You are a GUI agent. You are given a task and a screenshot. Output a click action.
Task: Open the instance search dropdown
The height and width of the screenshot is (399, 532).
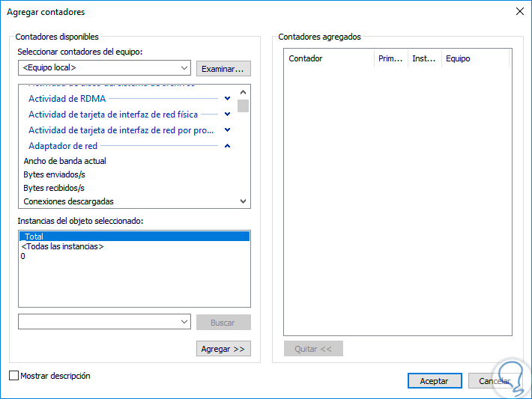click(184, 321)
